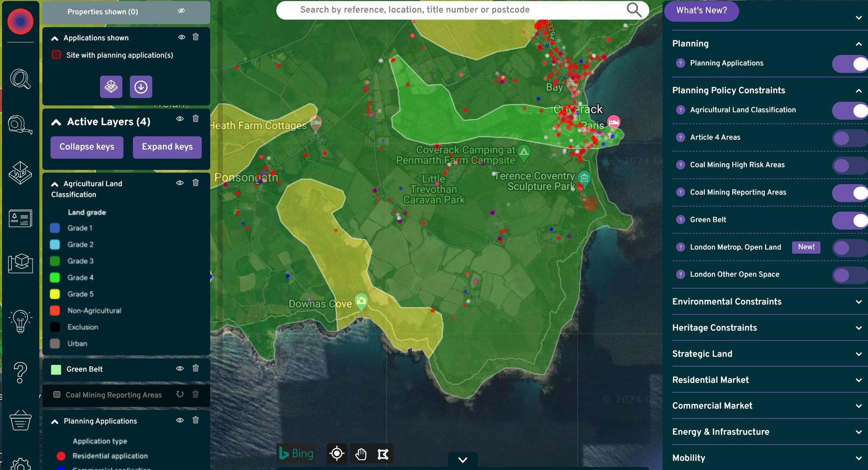Select the hand pan tool icon
868x470 pixels.
(361, 454)
